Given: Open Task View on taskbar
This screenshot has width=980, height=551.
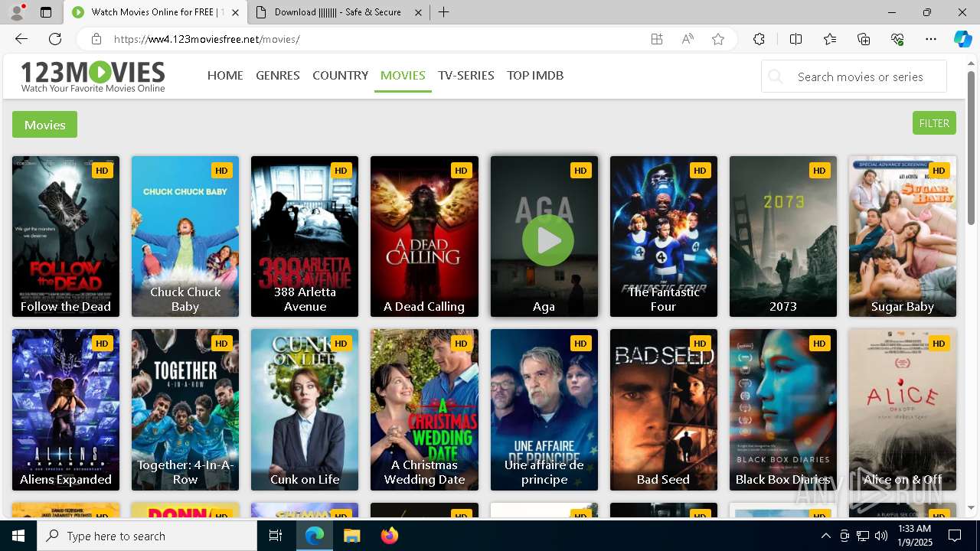Looking at the screenshot, I should tap(276, 536).
